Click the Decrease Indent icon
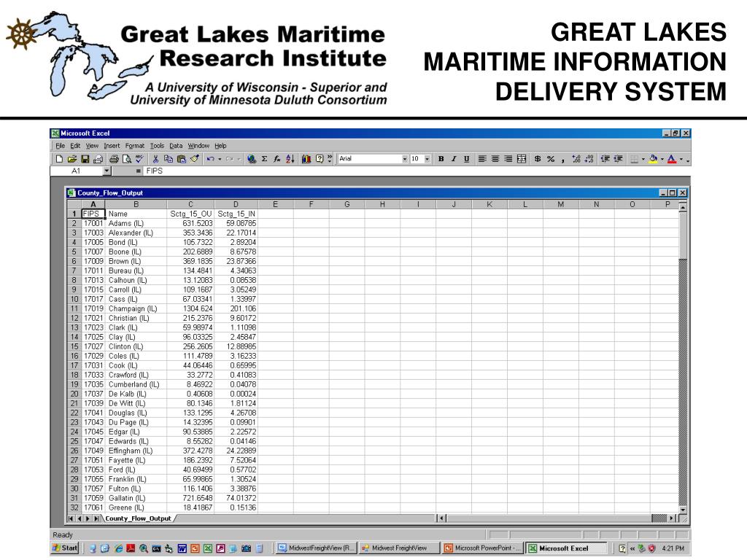Screen dimensions: 747x560 pos(605,159)
